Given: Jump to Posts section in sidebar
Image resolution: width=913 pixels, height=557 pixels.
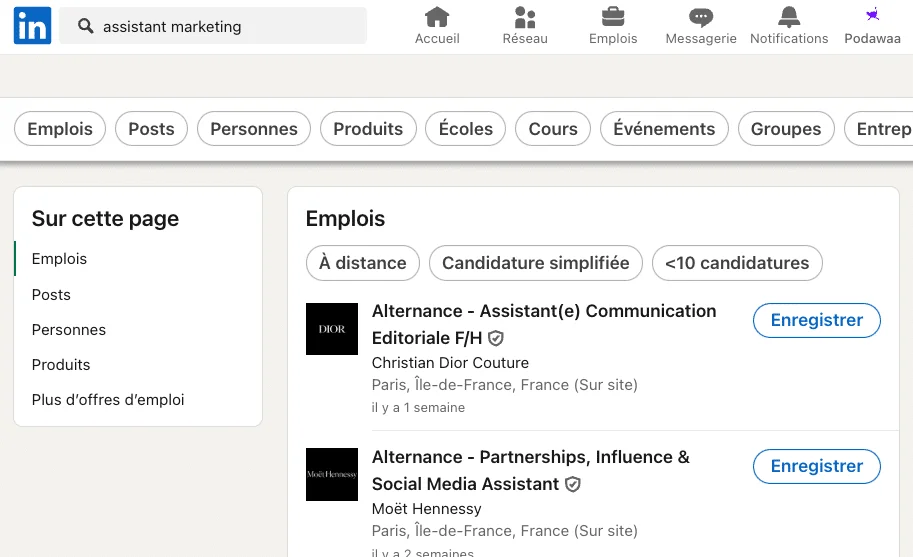Looking at the screenshot, I should click(x=51, y=295).
